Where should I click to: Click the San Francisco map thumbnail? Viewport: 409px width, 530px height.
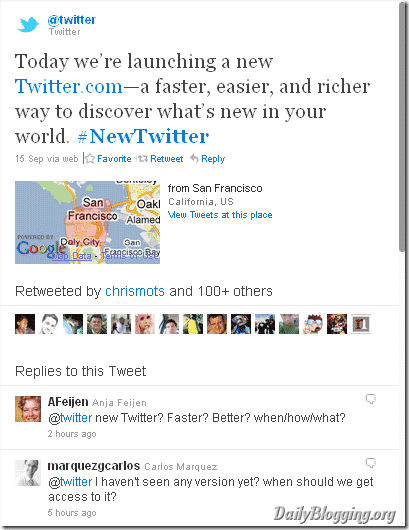point(87,222)
